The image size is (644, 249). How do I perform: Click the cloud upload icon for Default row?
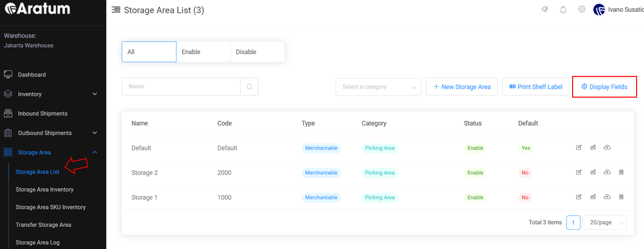pos(607,147)
